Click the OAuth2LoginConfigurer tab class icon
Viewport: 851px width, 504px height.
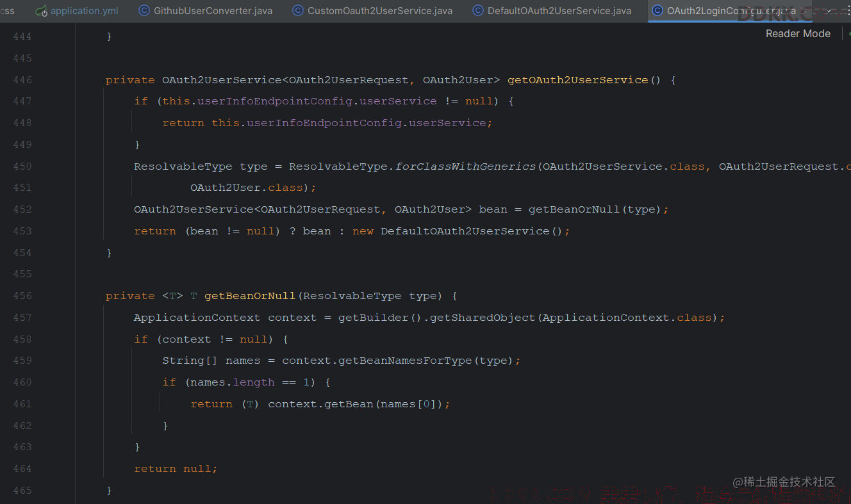pyautogui.click(x=657, y=11)
